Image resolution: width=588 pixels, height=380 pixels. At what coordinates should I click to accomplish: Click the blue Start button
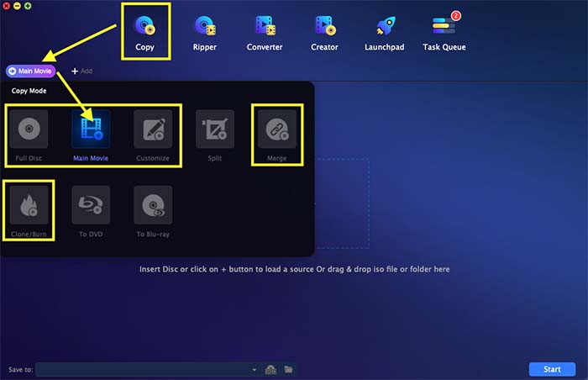[x=552, y=369]
